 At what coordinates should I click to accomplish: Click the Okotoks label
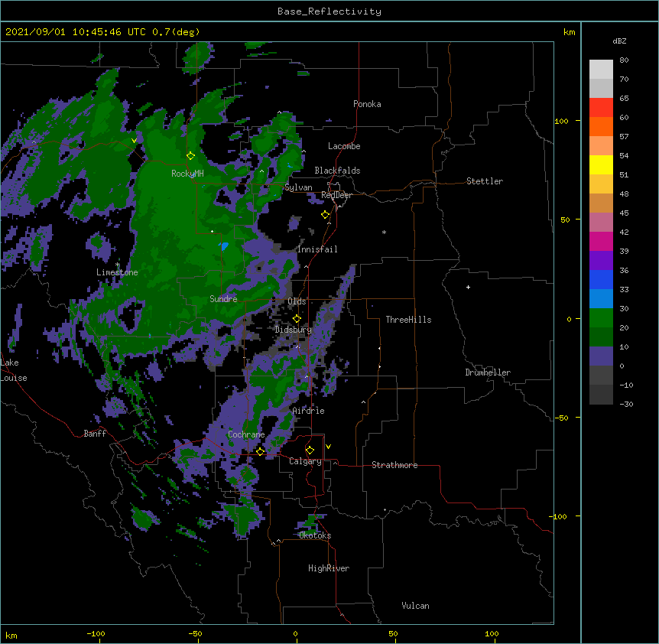(315, 535)
